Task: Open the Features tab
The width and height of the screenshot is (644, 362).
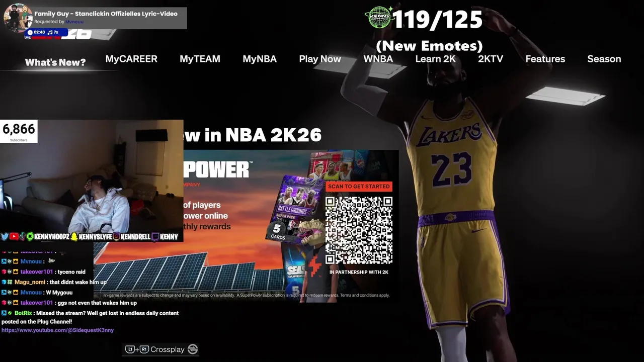Action: pyautogui.click(x=545, y=59)
